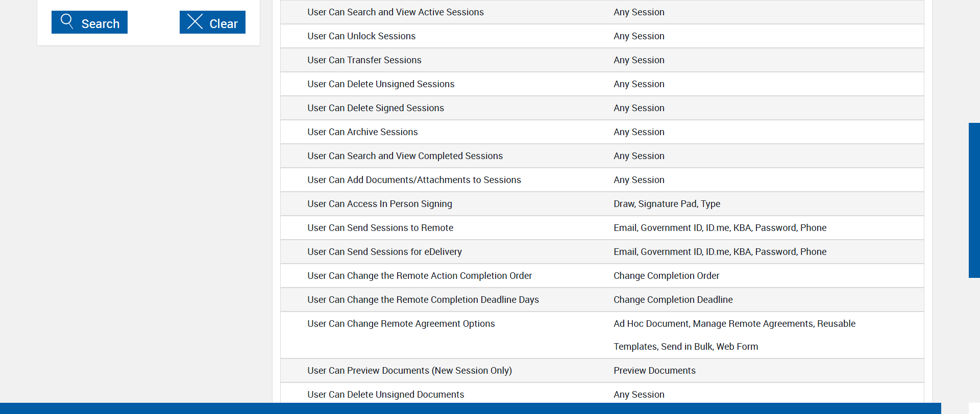Image resolution: width=980 pixels, height=414 pixels.
Task: Select 'User Can Add Documents/Attachments to Sessions'
Action: coord(414,180)
